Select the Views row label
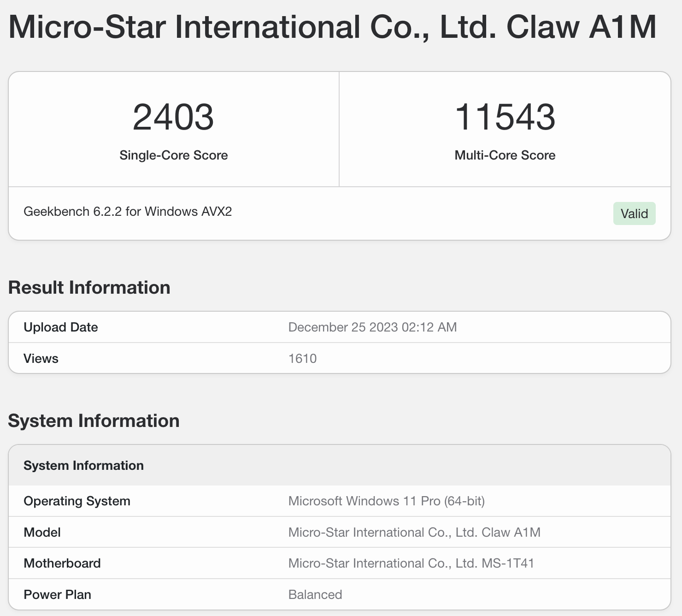 (41, 359)
